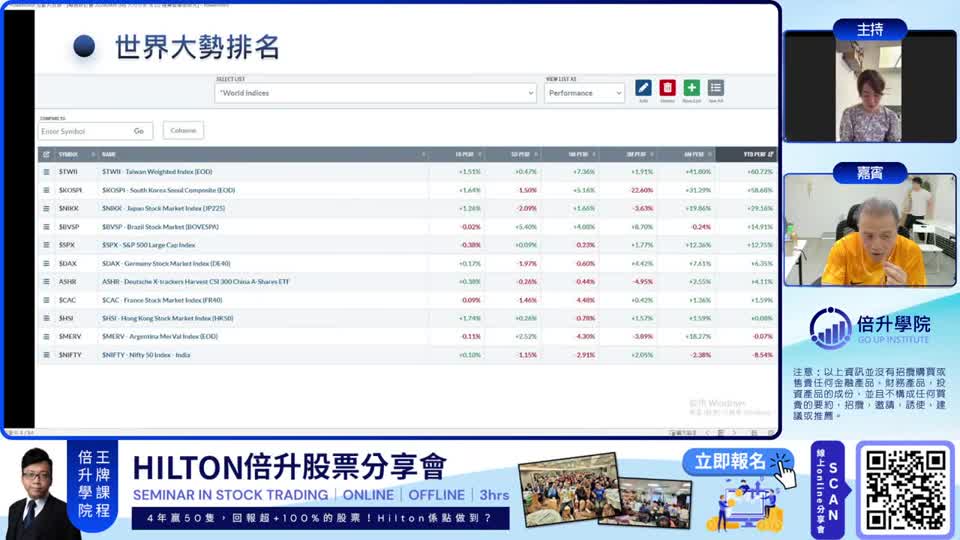The image size is (960, 540).
Task: Click the 立即報名 sign-up button in the banner
Action: pyautogui.click(x=737, y=461)
